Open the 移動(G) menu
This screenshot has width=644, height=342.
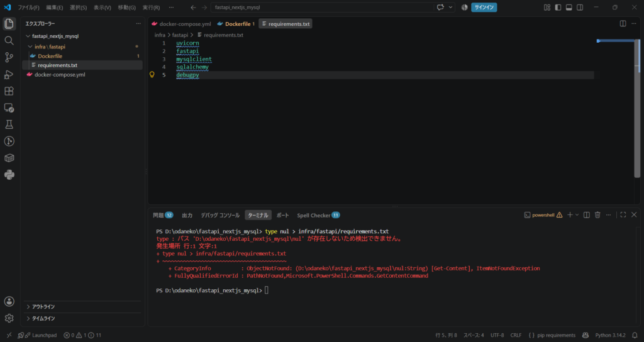point(126,8)
